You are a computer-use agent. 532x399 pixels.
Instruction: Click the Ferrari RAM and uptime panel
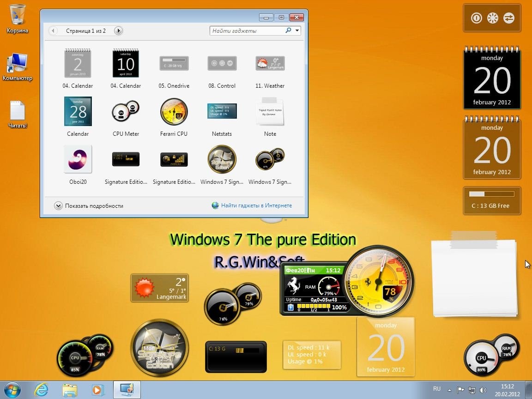point(314,289)
